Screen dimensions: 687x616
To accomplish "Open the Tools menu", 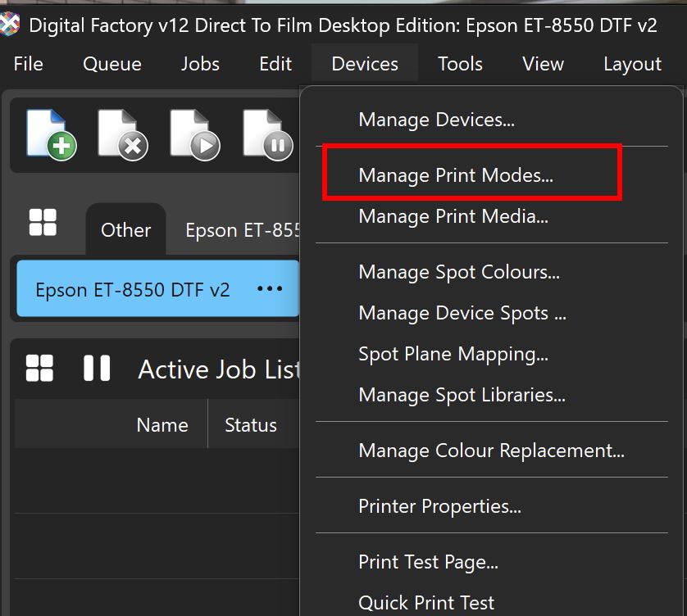I will (x=460, y=64).
